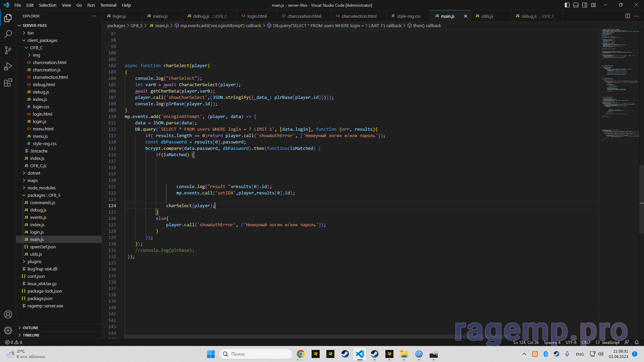Screen dimensions: 644x362
Task: Open the Accounts icon in activity bar
Action: pyautogui.click(x=8, y=314)
